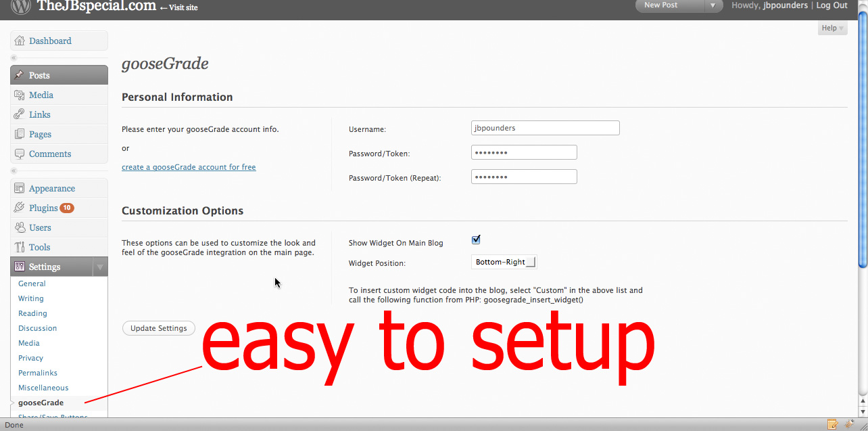Uncheck Show Widget On Main Blog

pyautogui.click(x=476, y=240)
